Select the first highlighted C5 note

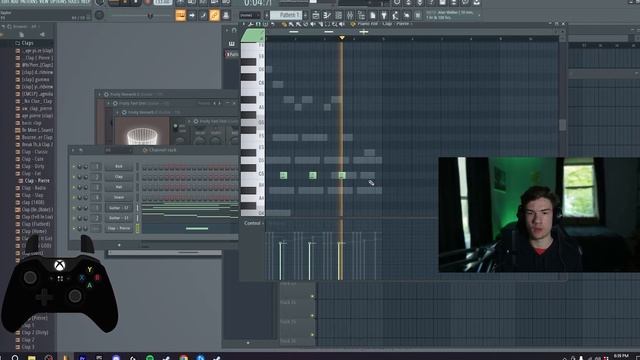[x=283, y=176]
